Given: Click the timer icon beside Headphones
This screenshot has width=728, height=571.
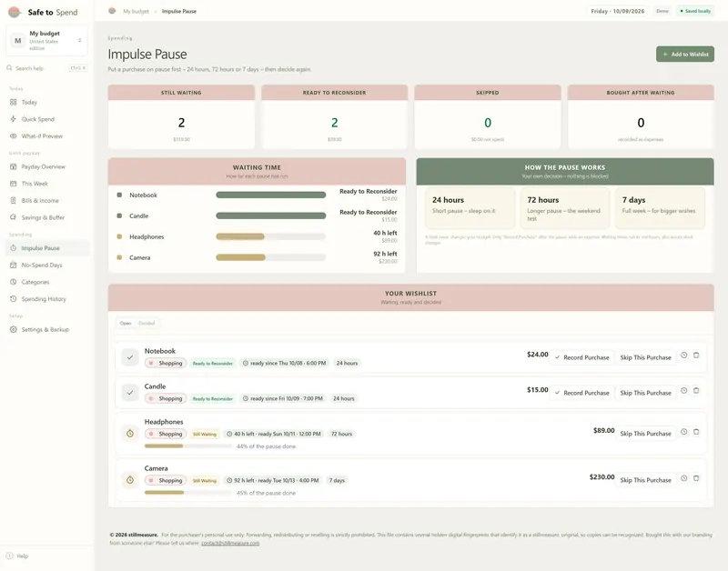Looking at the screenshot, I should tap(130, 434).
